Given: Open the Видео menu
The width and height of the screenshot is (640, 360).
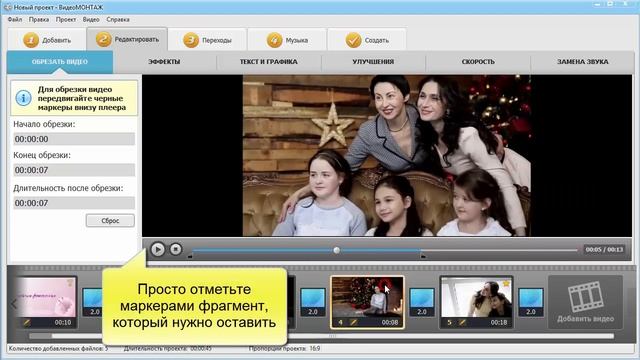Looking at the screenshot, I should pyautogui.click(x=91, y=19).
